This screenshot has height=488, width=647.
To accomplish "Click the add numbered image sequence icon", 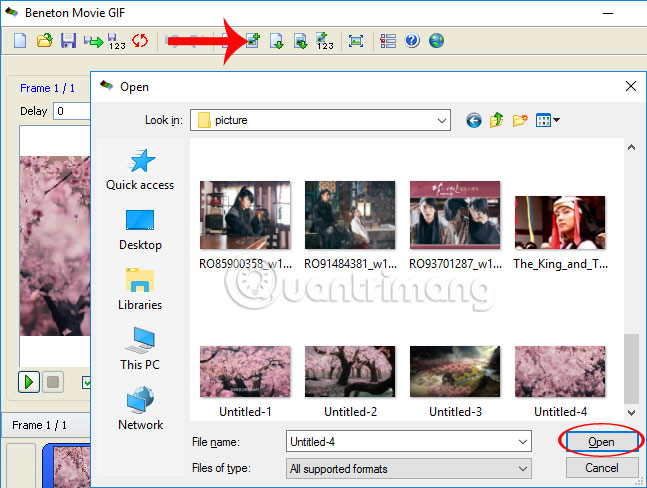I will click(325, 41).
